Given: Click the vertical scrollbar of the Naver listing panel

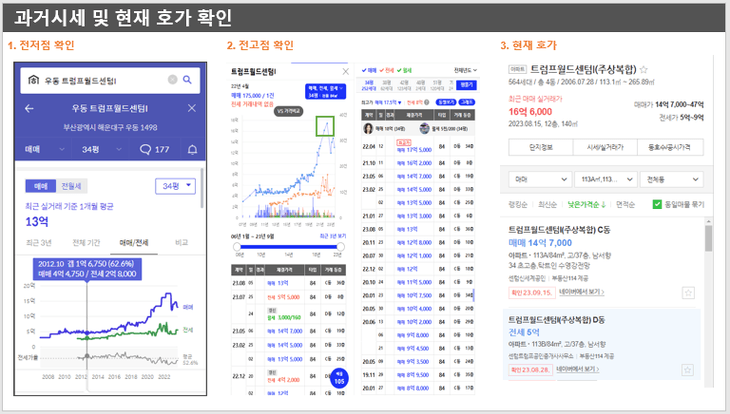Looking at the screenshot, I should point(709,238).
